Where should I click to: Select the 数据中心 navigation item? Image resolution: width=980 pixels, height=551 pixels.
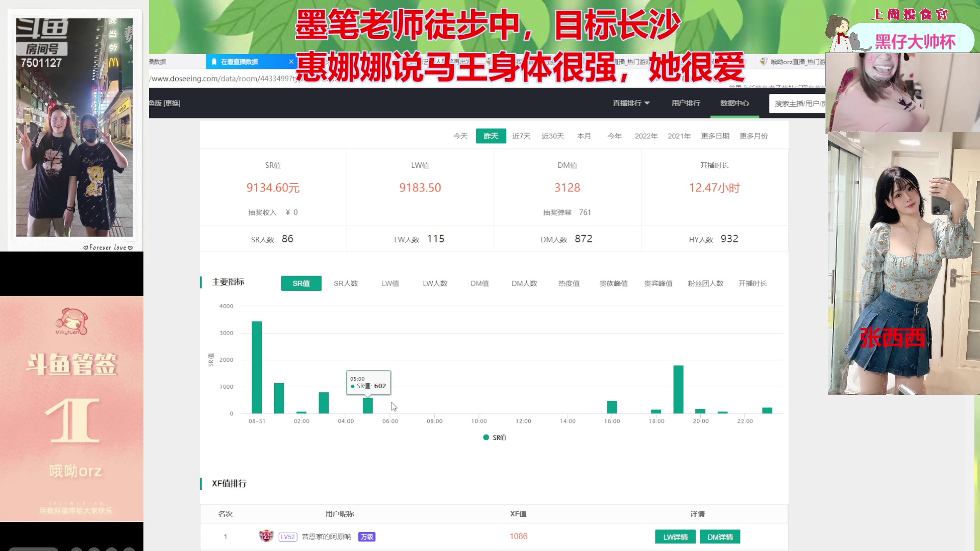coord(734,103)
